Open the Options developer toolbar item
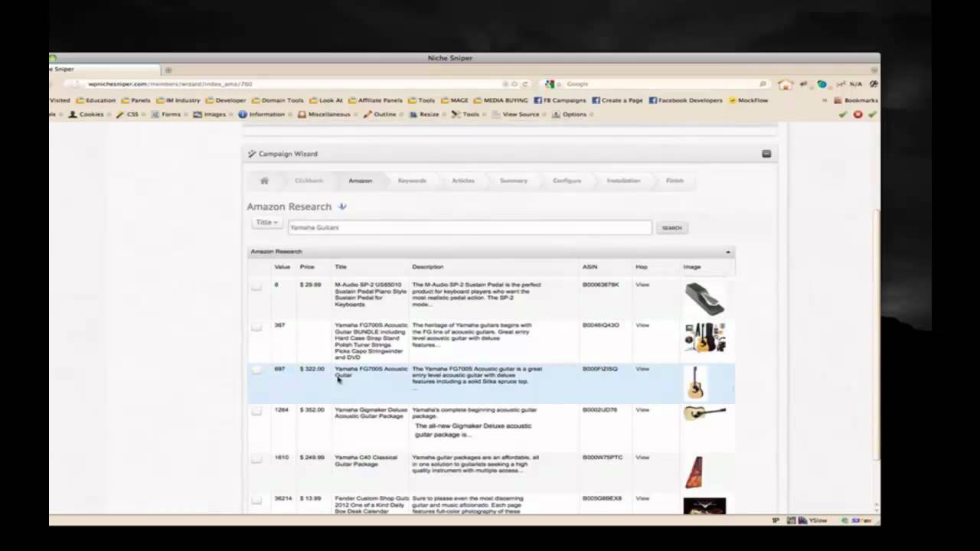 coord(569,115)
